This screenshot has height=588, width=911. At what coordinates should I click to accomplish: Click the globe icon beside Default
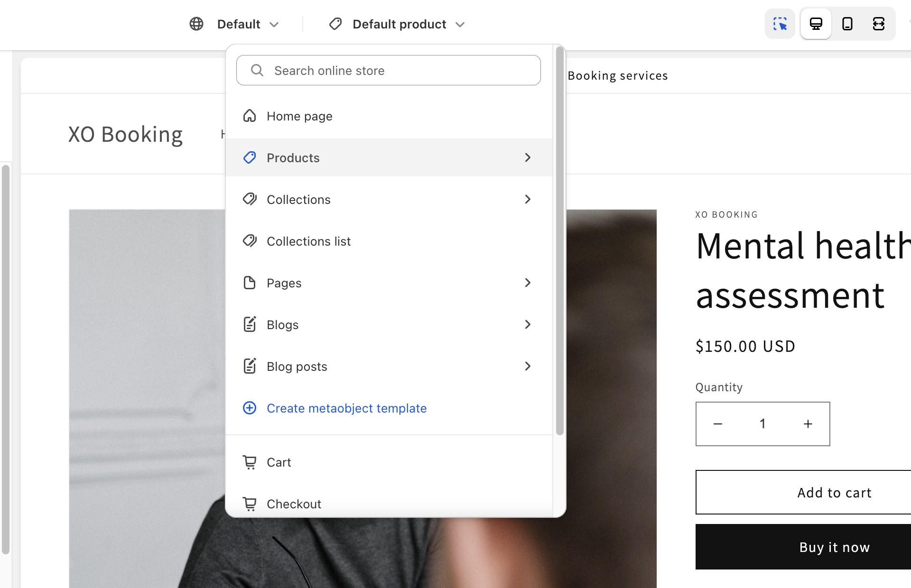(196, 24)
